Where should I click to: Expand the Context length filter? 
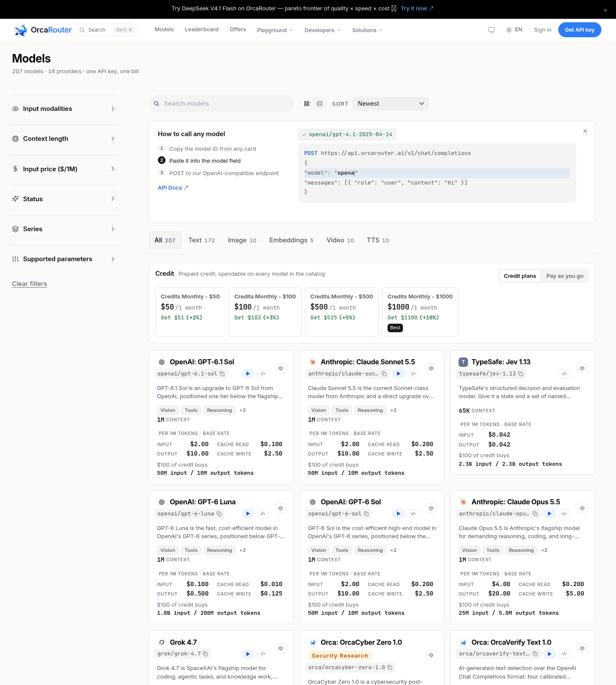[x=64, y=139]
